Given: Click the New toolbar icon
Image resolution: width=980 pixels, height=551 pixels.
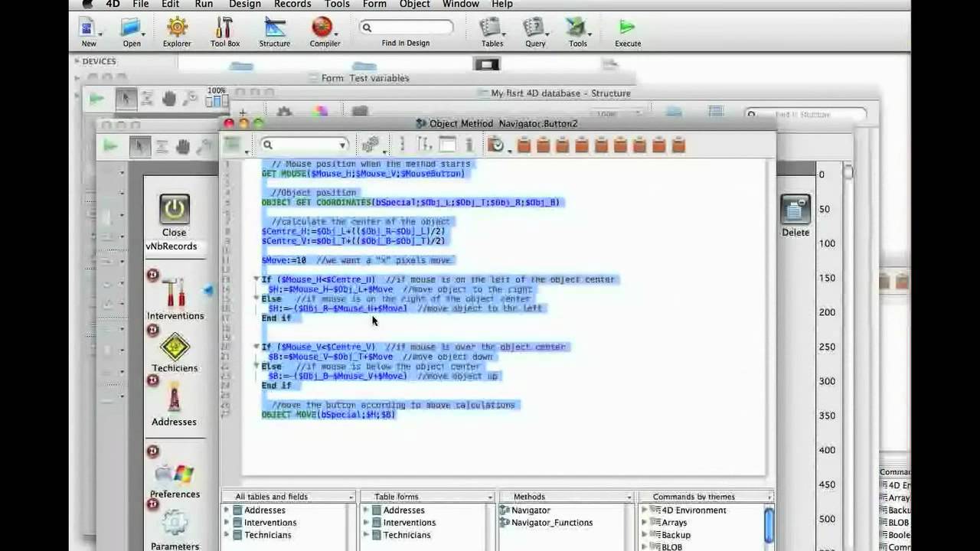Looking at the screenshot, I should click(x=88, y=28).
